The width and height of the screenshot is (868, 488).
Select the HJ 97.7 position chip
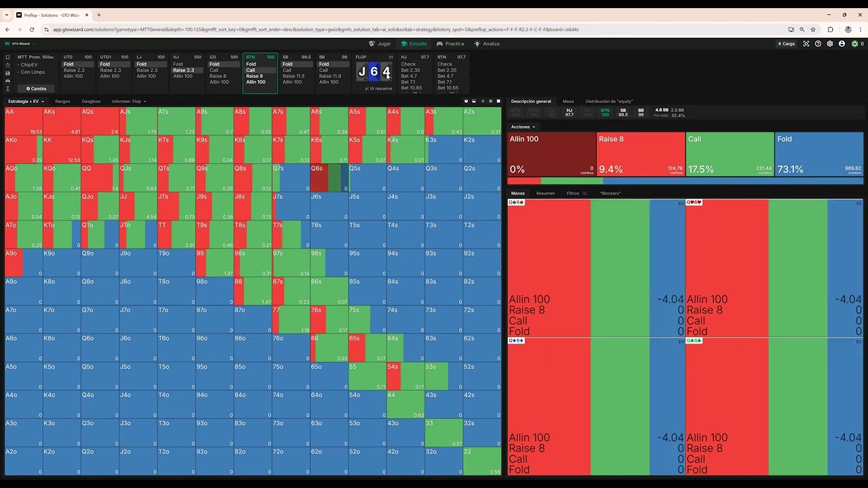(x=570, y=112)
